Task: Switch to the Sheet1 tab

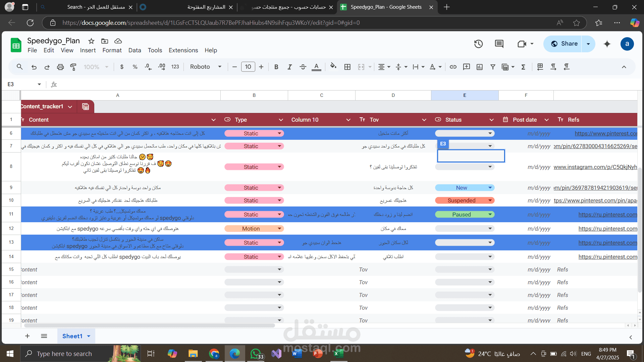Action: pyautogui.click(x=76, y=336)
